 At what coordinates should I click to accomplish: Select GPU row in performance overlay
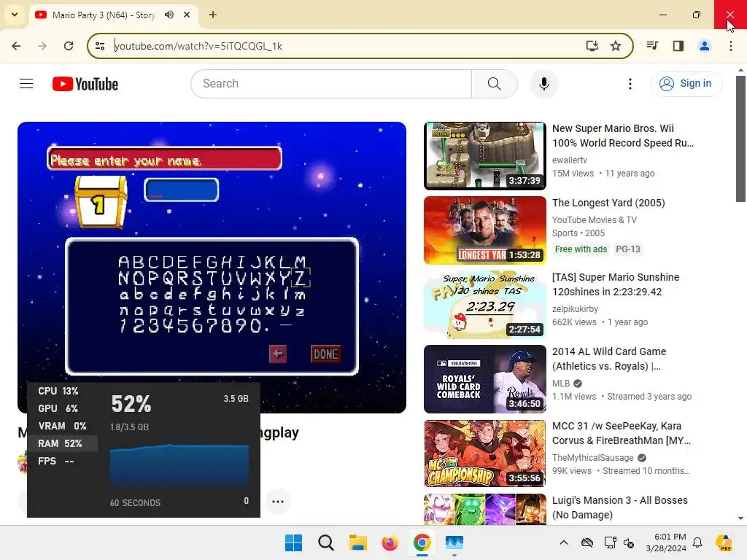[x=63, y=408]
